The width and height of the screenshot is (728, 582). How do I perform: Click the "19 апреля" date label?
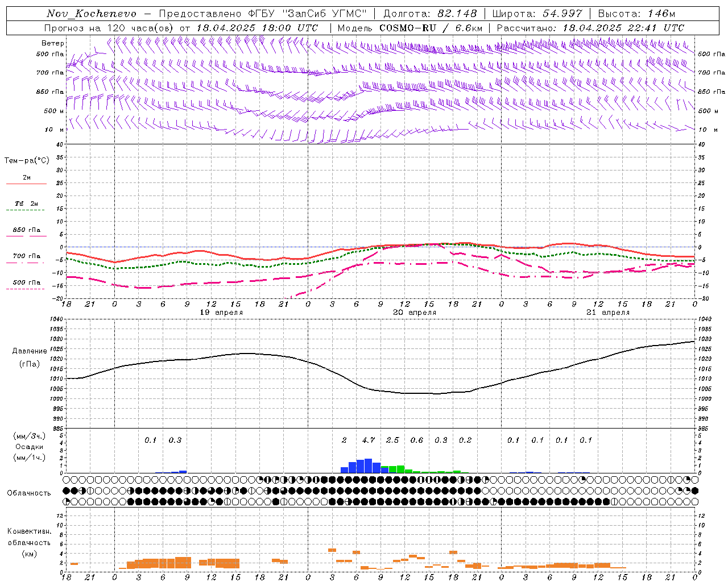click(221, 313)
